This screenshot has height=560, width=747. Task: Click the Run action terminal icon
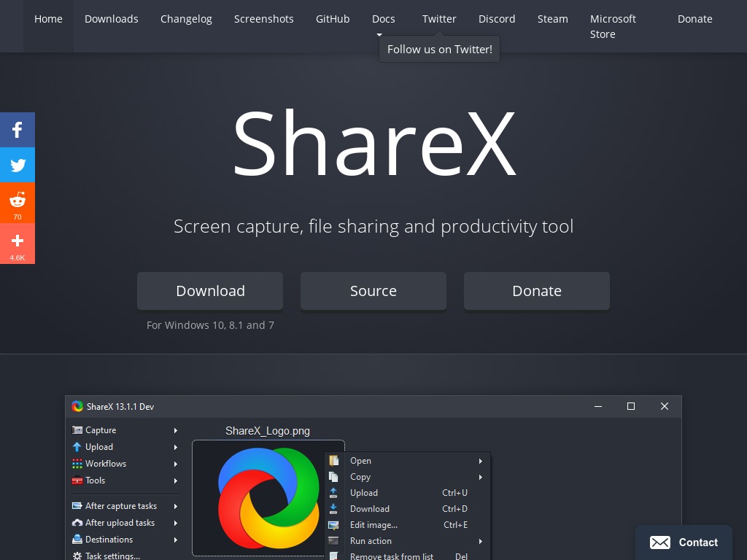(333, 541)
